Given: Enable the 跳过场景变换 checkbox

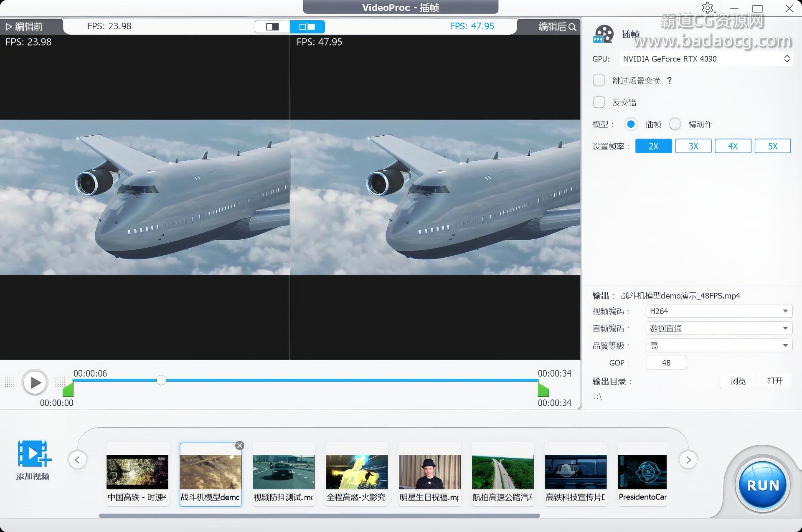Looking at the screenshot, I should coord(599,80).
